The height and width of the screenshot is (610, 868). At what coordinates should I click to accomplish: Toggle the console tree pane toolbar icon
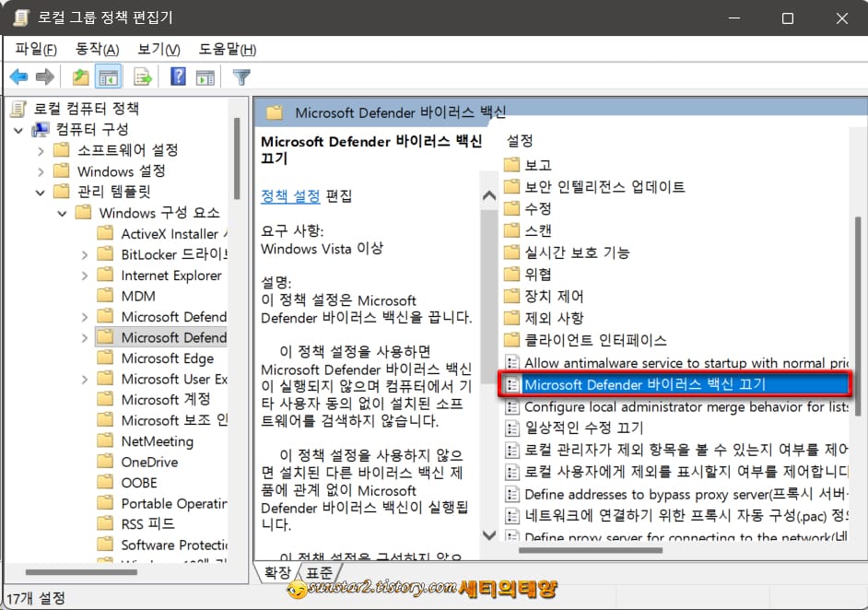pos(109,76)
